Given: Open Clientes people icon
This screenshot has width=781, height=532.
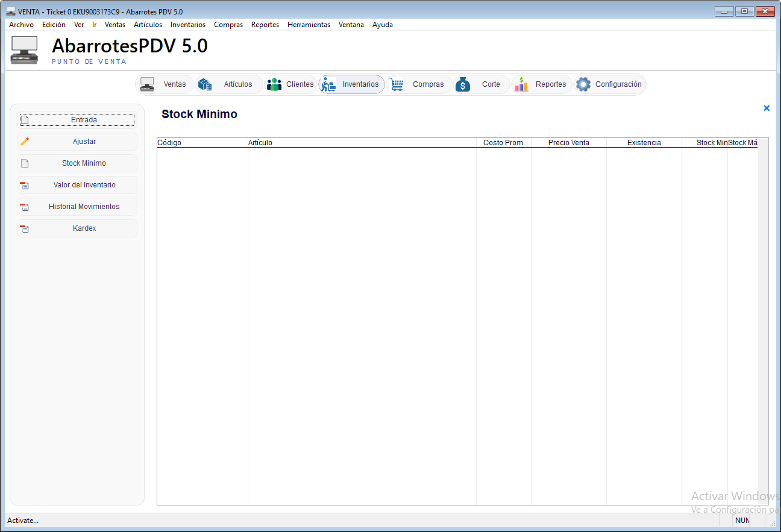Looking at the screenshot, I should click(274, 84).
